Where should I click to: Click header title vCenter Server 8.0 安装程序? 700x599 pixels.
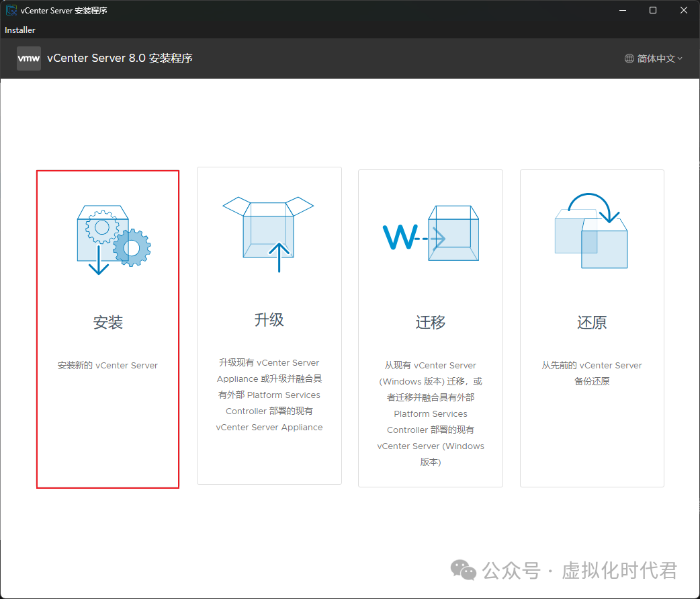click(120, 58)
